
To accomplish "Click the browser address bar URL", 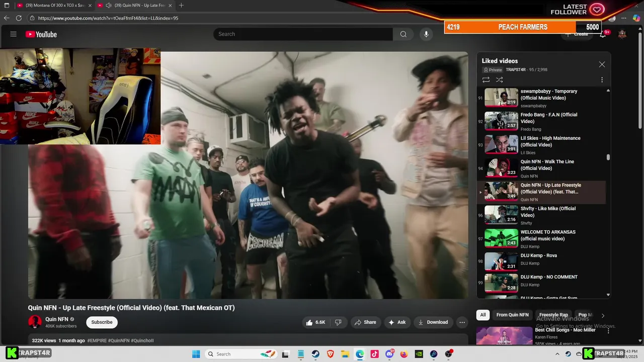I will (108, 18).
